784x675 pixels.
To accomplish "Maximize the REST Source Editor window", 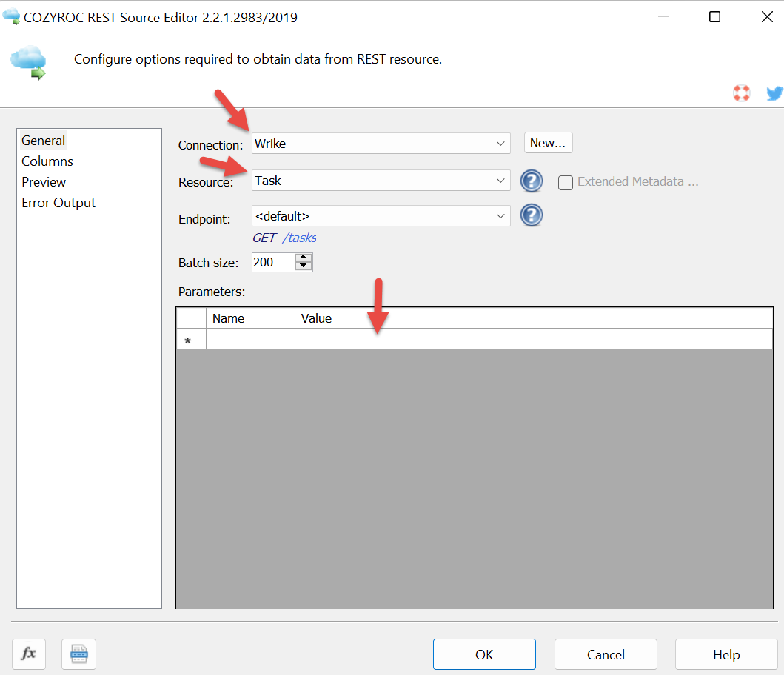I will pos(714,17).
